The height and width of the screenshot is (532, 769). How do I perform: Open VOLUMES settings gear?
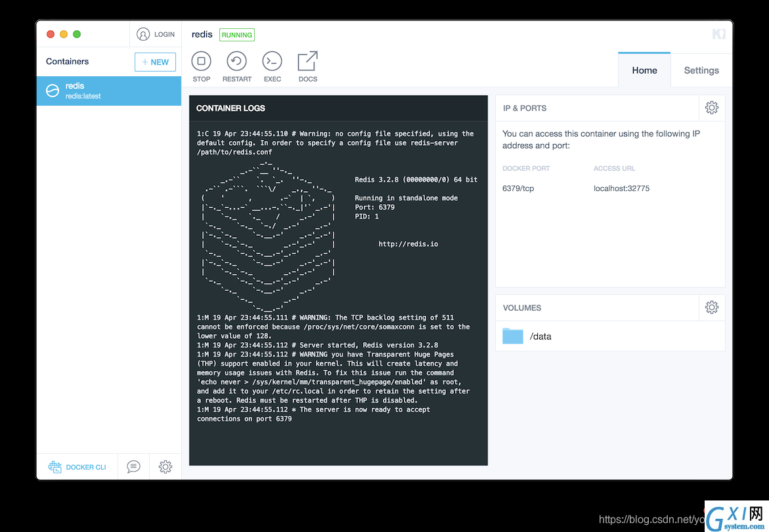[x=712, y=307]
